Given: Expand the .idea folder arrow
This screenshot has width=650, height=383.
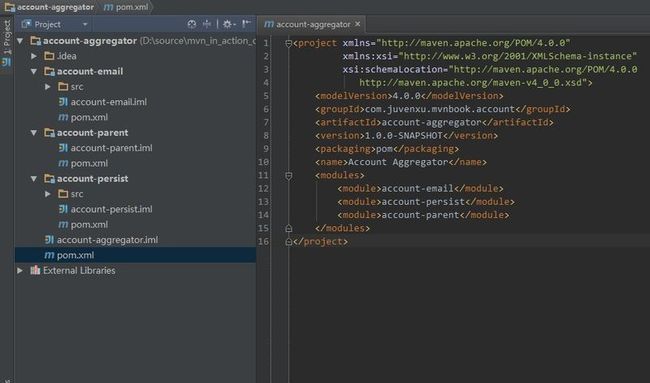Looking at the screenshot, I should pos(34,56).
